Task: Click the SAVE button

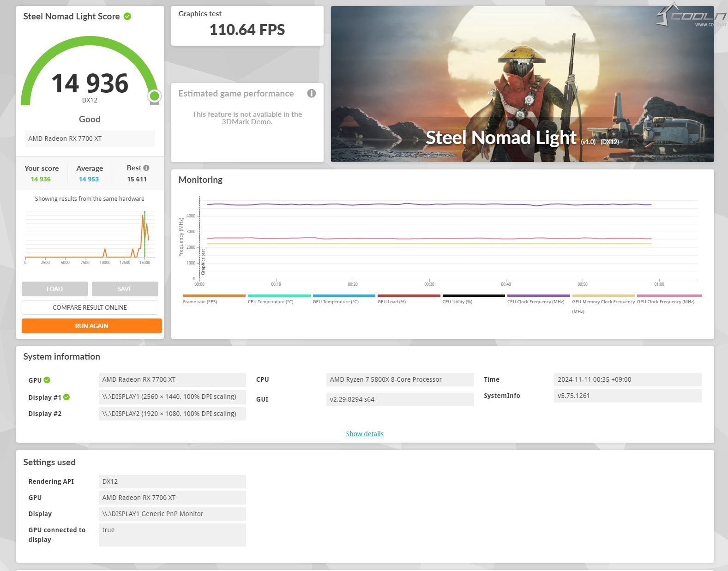Action: 125,289
